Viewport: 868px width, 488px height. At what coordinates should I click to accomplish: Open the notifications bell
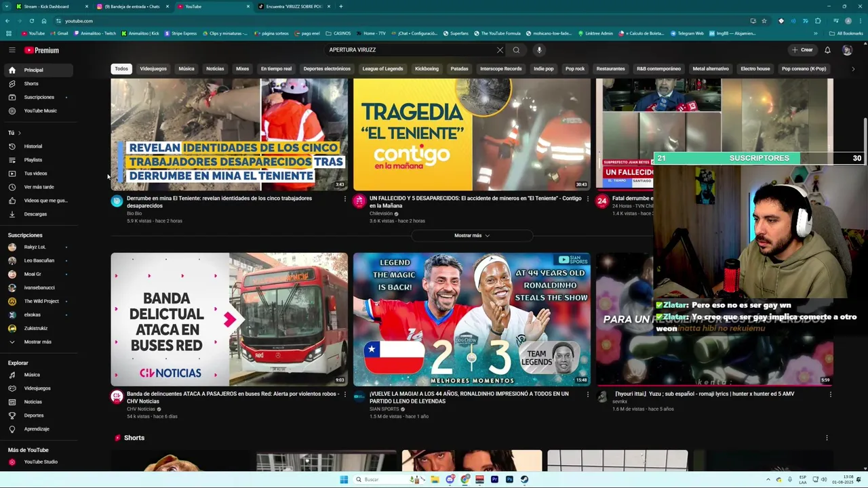click(x=827, y=50)
